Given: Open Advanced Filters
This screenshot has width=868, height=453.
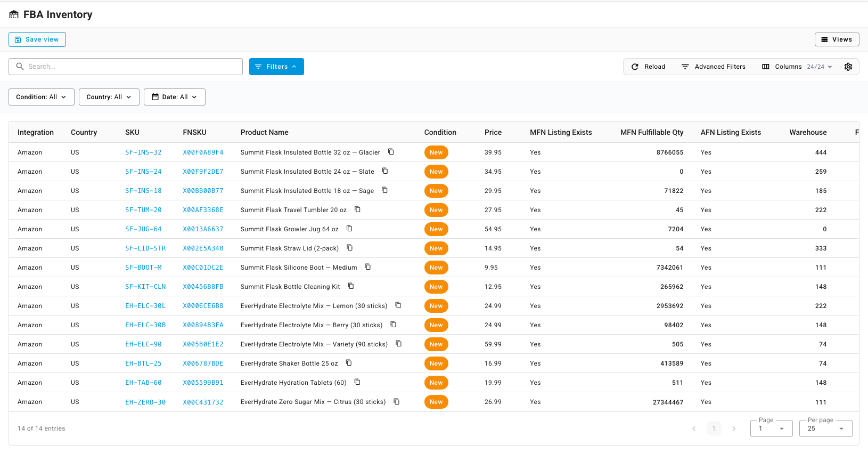Looking at the screenshot, I should coord(714,67).
